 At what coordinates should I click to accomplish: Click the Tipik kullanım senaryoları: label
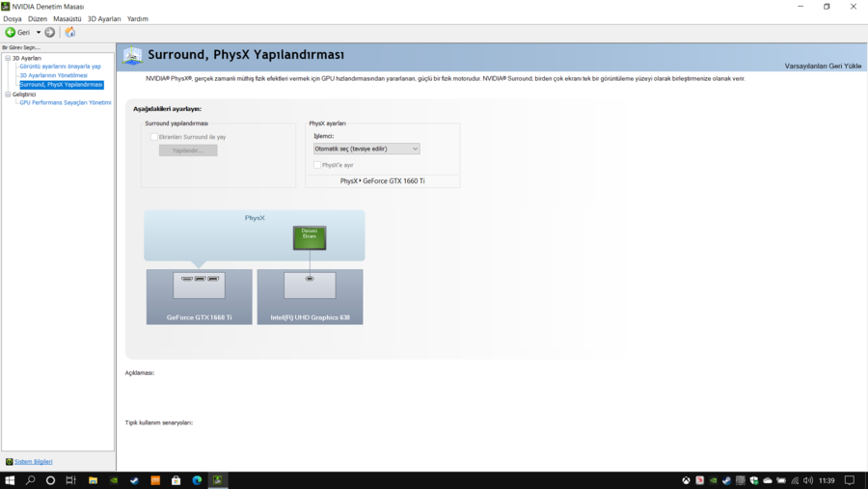pos(159,422)
